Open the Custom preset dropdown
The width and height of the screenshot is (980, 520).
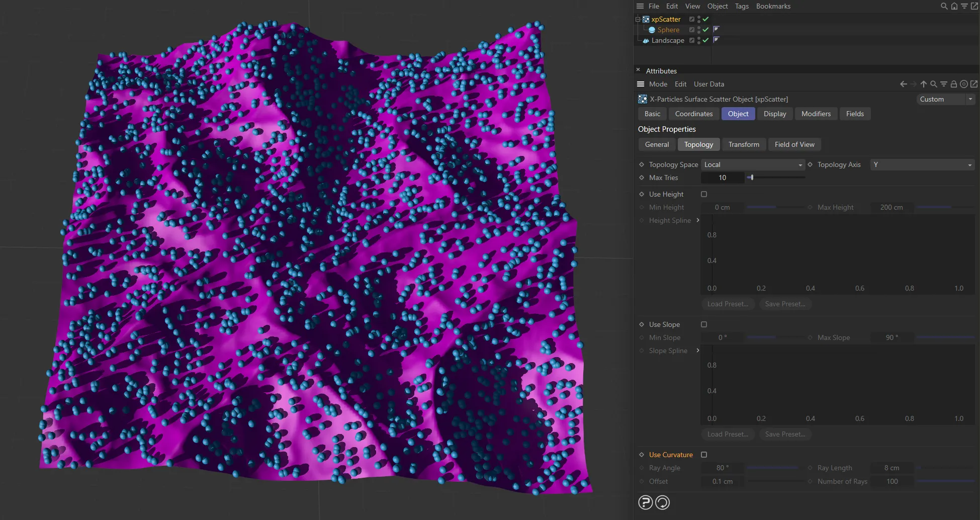pyautogui.click(x=945, y=99)
